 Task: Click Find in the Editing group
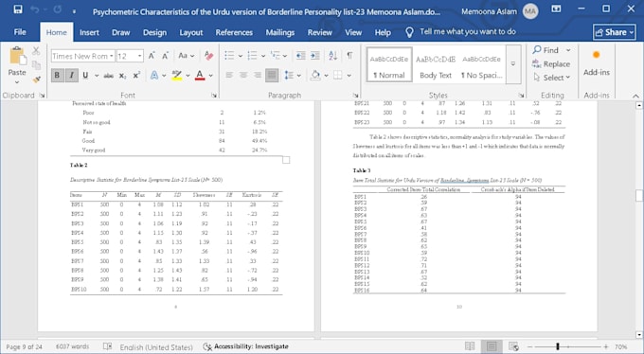551,50
